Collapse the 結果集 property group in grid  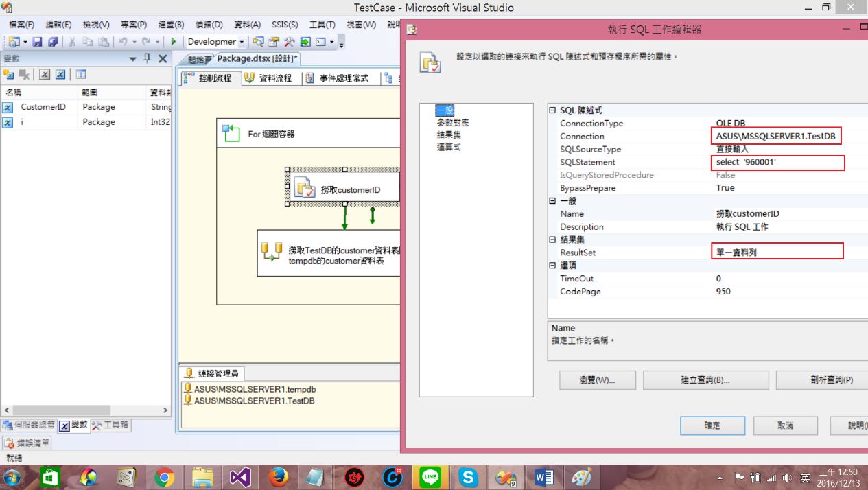click(x=553, y=240)
